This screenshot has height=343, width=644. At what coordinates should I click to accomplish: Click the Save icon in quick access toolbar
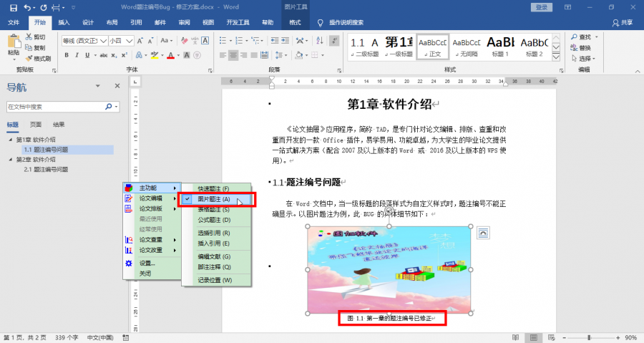(x=11, y=7)
